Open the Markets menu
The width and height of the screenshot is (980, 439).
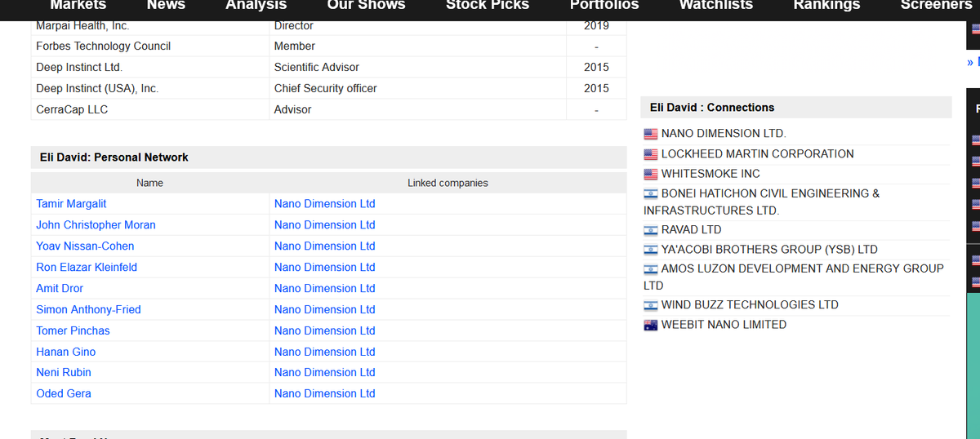[x=78, y=6]
